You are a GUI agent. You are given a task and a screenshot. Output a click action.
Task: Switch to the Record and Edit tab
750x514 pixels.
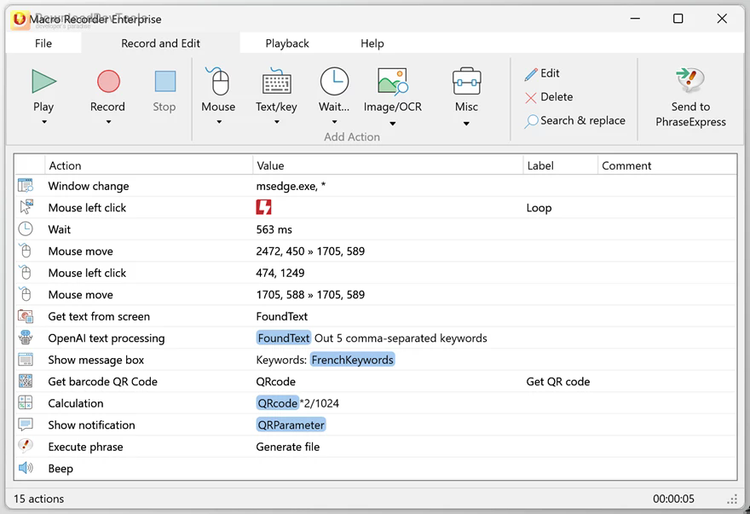(x=160, y=44)
